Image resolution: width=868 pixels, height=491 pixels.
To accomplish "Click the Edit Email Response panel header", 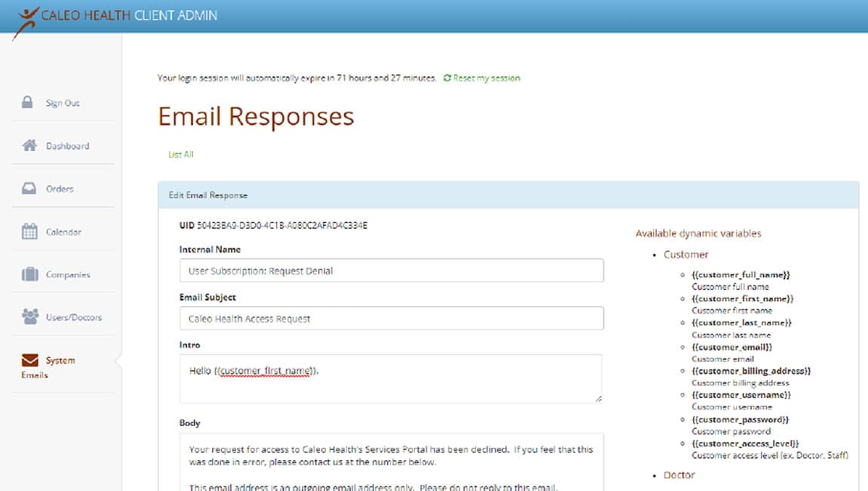I will click(208, 195).
